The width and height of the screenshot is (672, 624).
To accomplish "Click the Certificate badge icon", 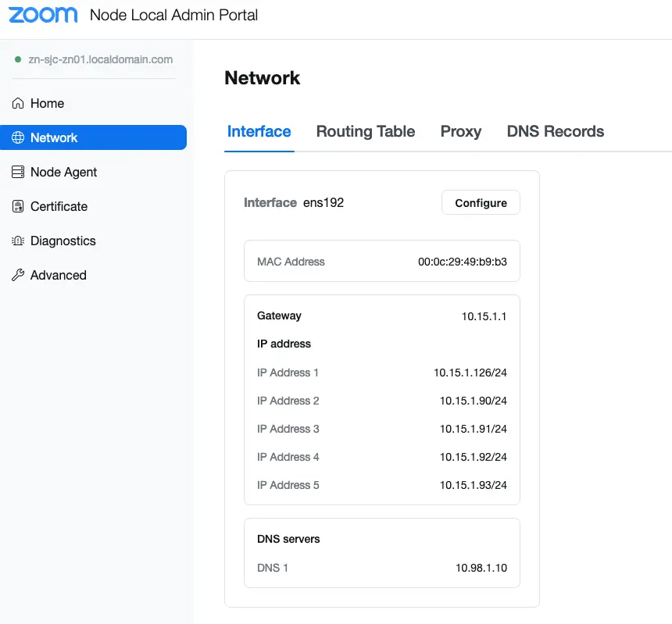I will [18, 206].
